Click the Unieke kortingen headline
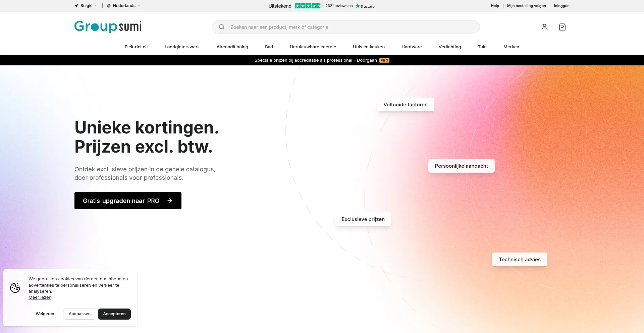The height and width of the screenshot is (333, 644). tap(147, 137)
